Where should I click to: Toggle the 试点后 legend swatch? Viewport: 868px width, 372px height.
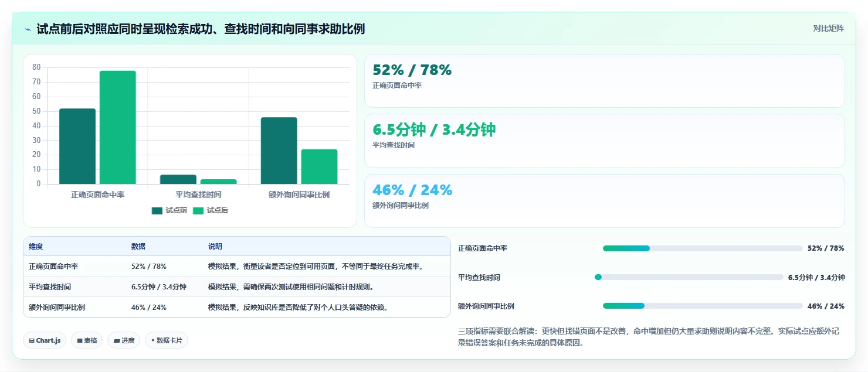coord(198,211)
